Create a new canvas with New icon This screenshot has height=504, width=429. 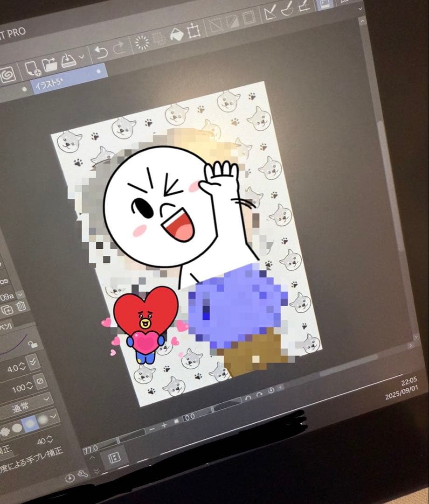click(x=32, y=68)
